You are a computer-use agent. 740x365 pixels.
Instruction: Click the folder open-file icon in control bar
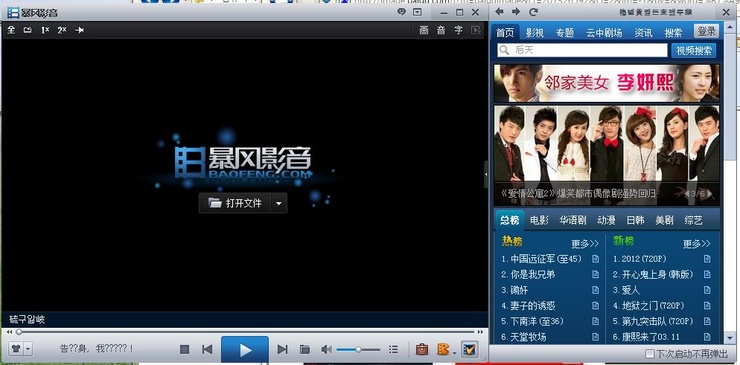point(305,349)
